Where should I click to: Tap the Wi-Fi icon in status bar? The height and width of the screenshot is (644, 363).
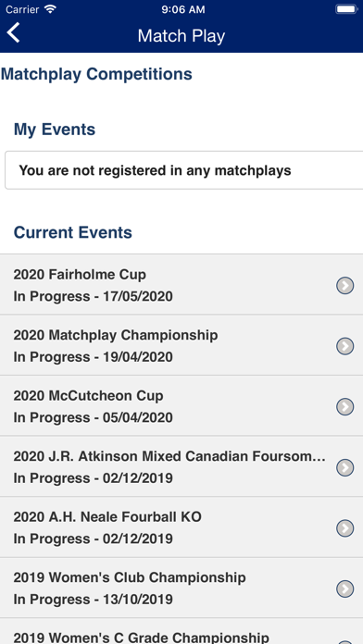tap(51, 9)
